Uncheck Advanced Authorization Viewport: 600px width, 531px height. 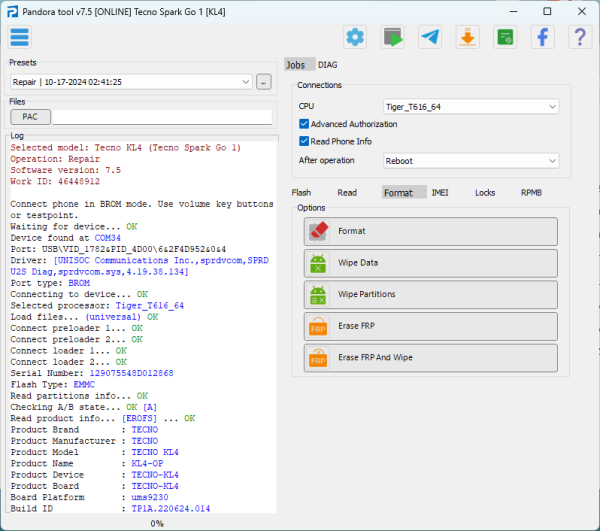tap(304, 124)
